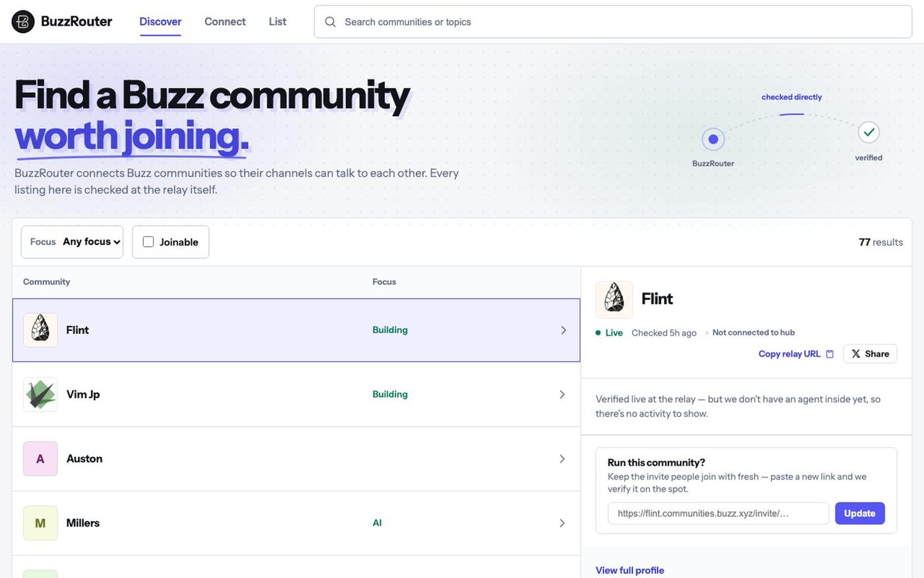Share Flint on X
This screenshot has height=578, width=924.
(x=870, y=354)
